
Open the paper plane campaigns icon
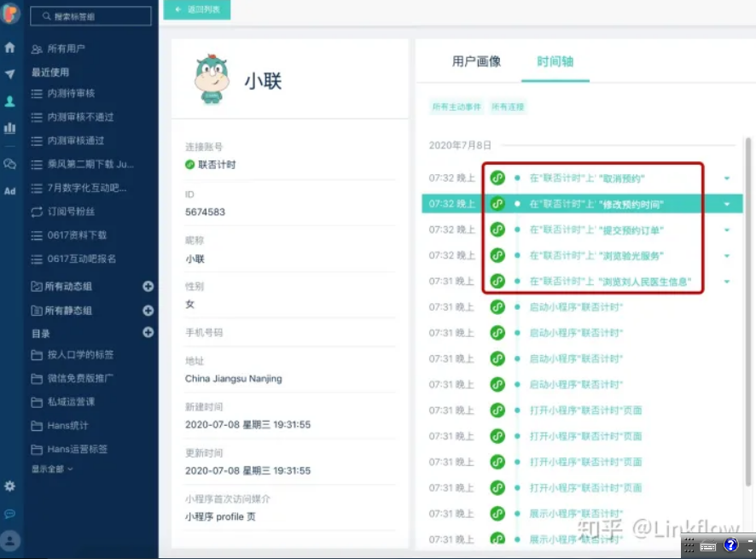(x=9, y=73)
